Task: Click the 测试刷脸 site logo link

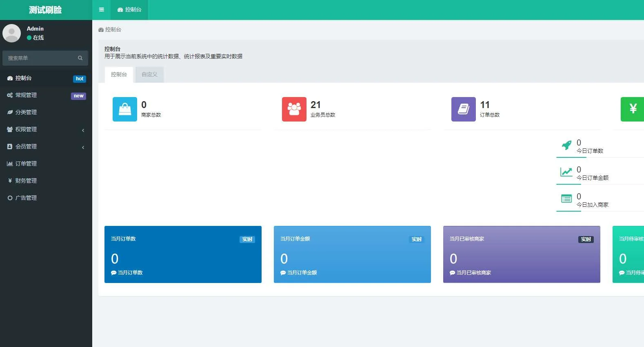Action: click(x=45, y=10)
